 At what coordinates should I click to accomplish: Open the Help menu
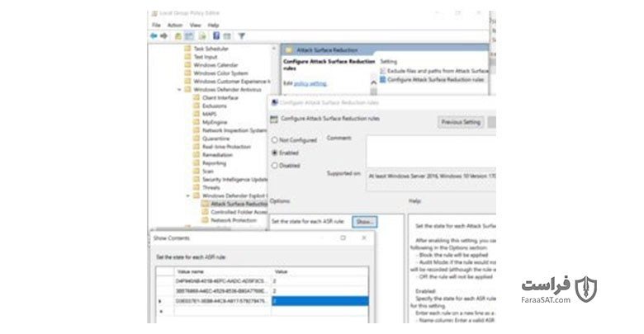click(213, 25)
